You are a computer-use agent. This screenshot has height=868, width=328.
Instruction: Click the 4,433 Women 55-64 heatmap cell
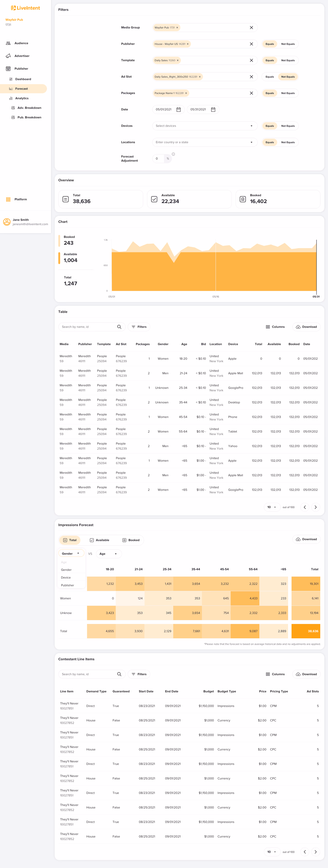pyautogui.click(x=245, y=598)
